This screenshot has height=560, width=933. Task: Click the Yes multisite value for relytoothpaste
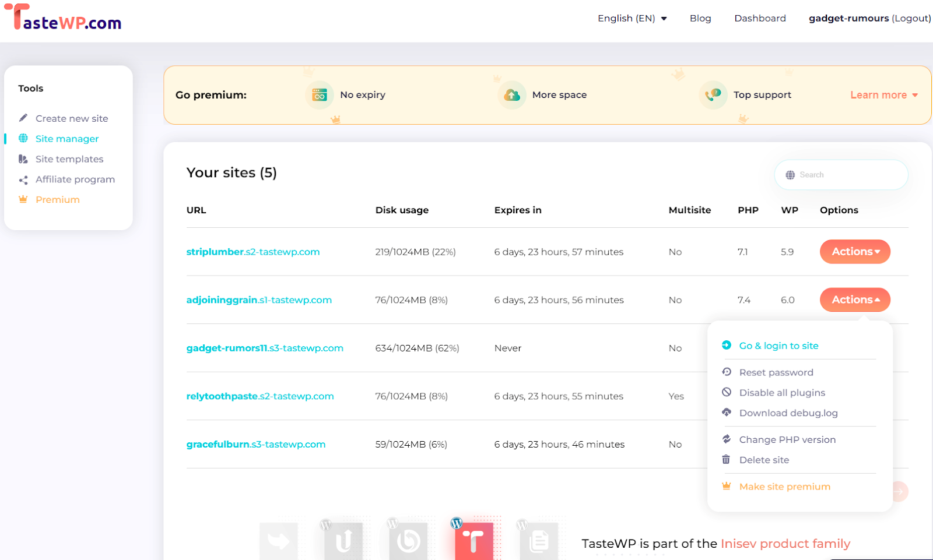676,396
